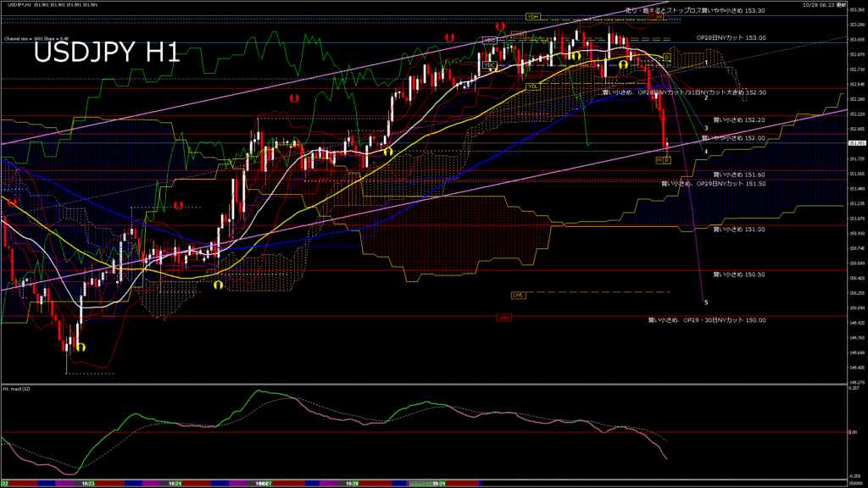Viewport: 868px width, 488px height.
Task: Click the OP28日NYカット 153.00 annotation
Action: 731,38
